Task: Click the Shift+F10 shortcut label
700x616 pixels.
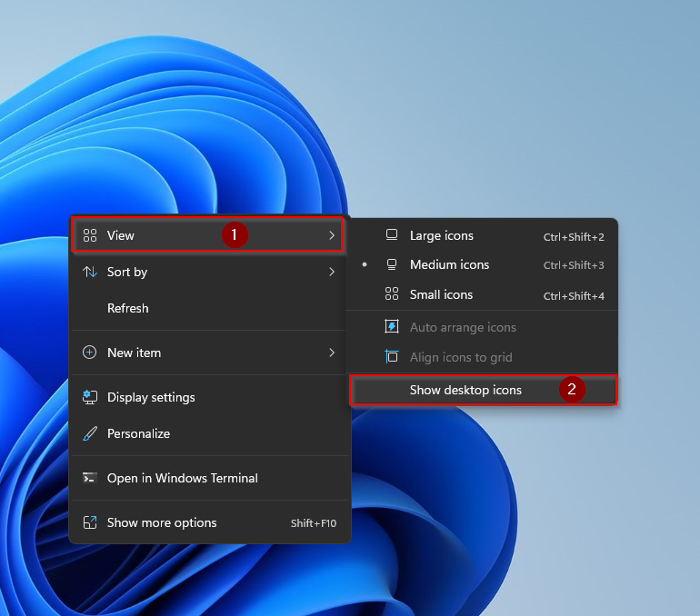Action: pyautogui.click(x=314, y=523)
